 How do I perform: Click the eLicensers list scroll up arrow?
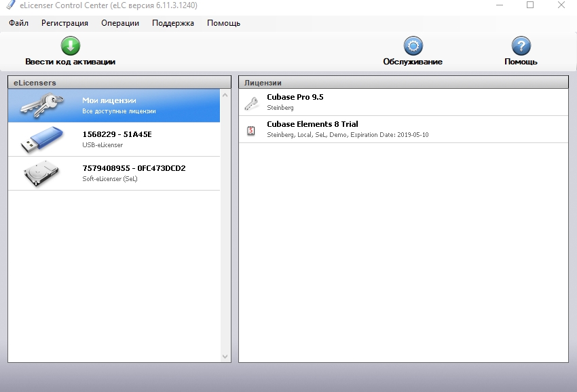[x=225, y=95]
